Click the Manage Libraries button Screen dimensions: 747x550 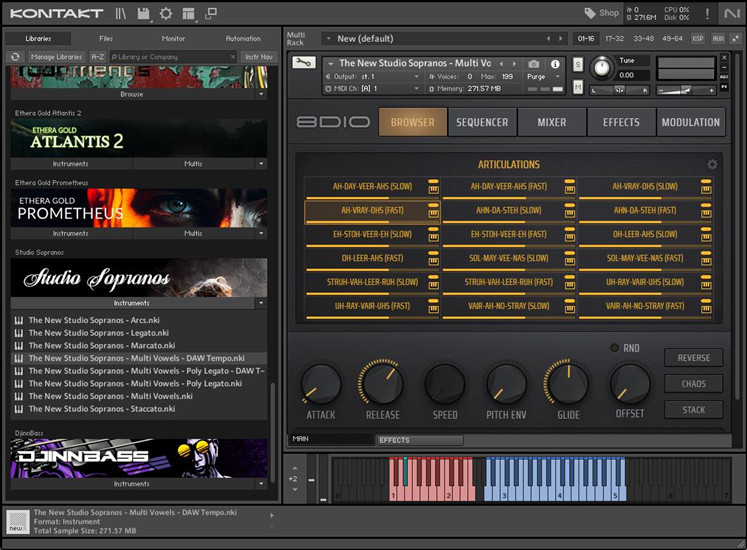click(x=56, y=57)
